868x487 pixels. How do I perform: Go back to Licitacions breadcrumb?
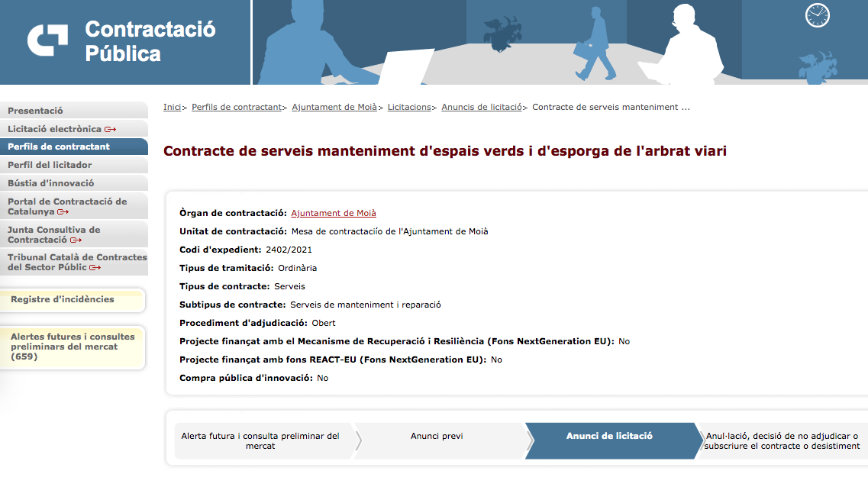coord(408,107)
